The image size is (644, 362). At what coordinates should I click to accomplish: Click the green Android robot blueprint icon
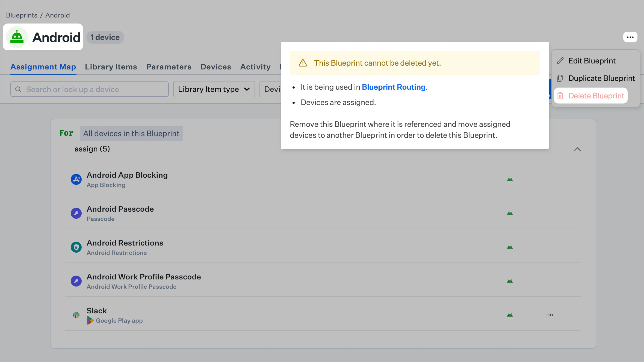17,37
